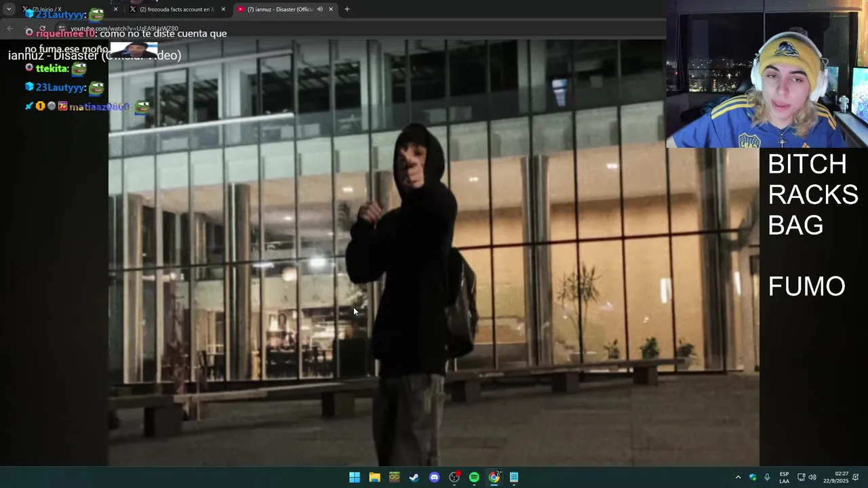Open Steam from the taskbar
Image resolution: width=868 pixels, height=488 pixels.
pyautogui.click(x=414, y=477)
